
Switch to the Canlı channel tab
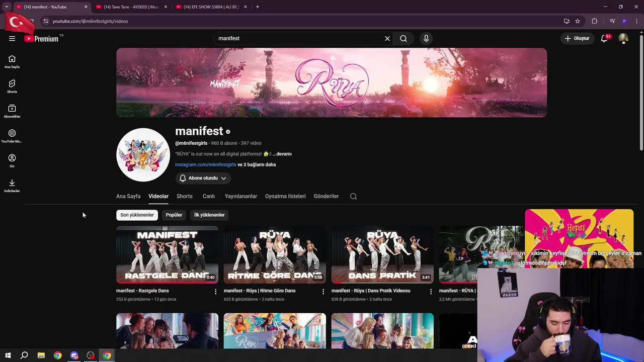click(x=208, y=197)
